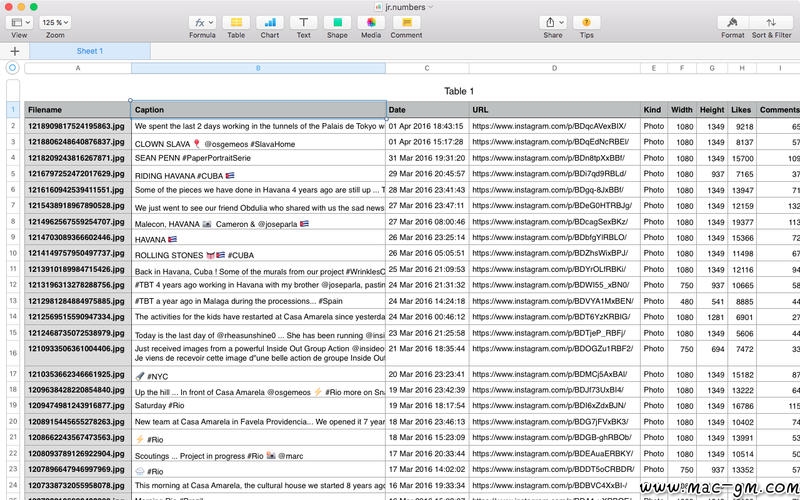Click the Caption header cell
800x500 pixels.
pyautogui.click(x=258, y=110)
